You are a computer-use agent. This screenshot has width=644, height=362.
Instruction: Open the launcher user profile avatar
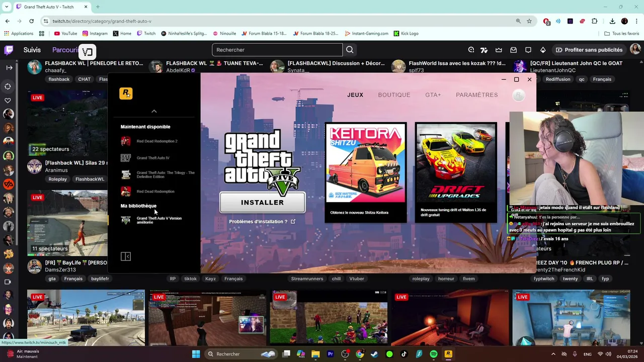pyautogui.click(x=518, y=95)
